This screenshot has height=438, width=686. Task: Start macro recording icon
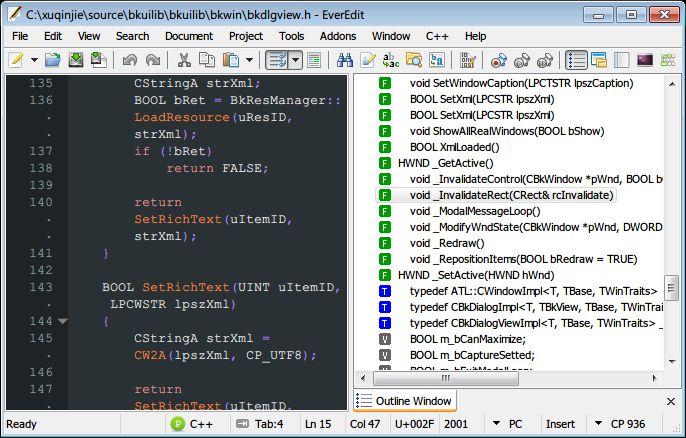point(499,60)
